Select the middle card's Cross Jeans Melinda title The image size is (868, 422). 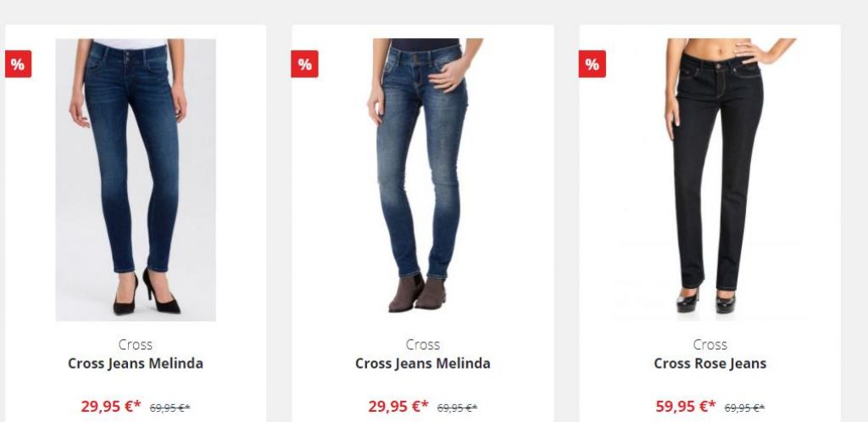[423, 364]
